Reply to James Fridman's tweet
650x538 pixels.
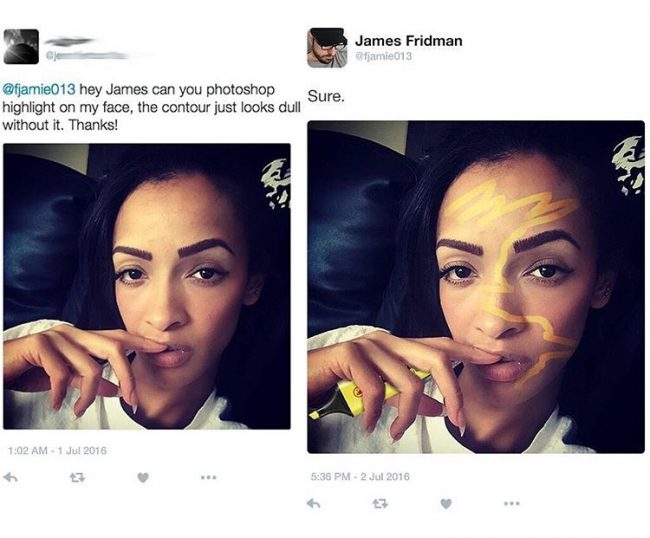(314, 504)
